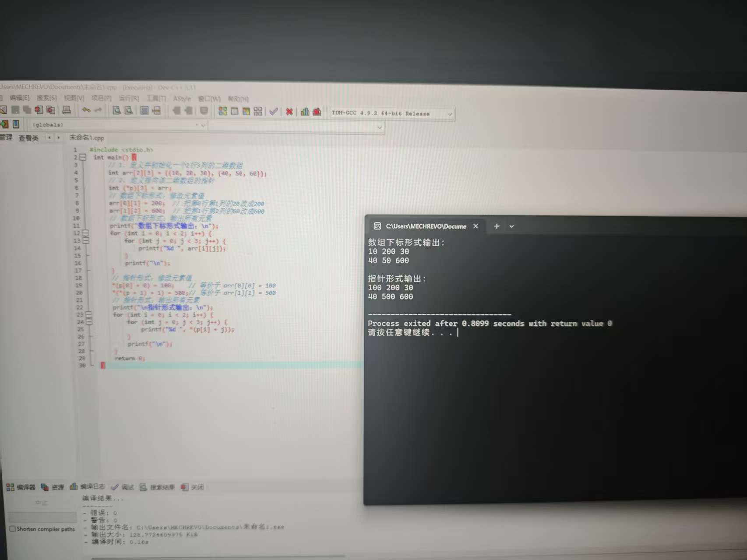The image size is (747, 560).
Task: Switch to the 资源 bottom tab
Action: pos(53,487)
